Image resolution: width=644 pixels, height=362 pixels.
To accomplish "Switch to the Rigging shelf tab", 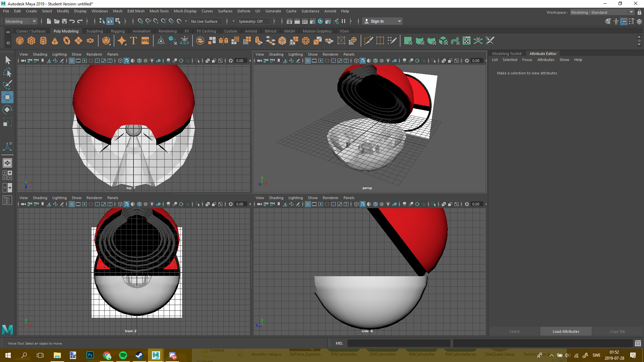I will (118, 31).
